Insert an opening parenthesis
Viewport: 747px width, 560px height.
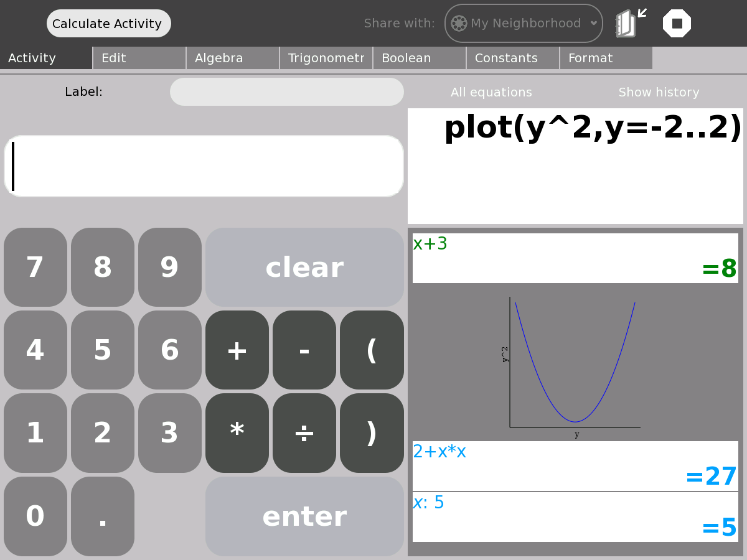[x=372, y=350]
